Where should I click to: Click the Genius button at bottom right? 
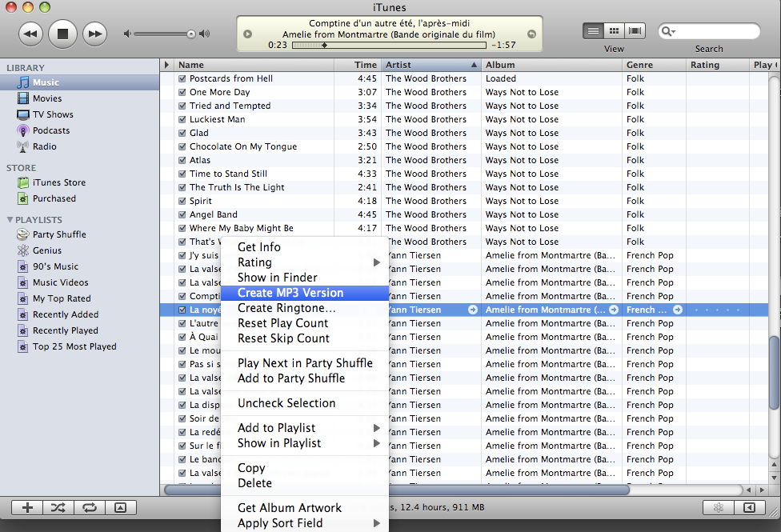pos(719,507)
